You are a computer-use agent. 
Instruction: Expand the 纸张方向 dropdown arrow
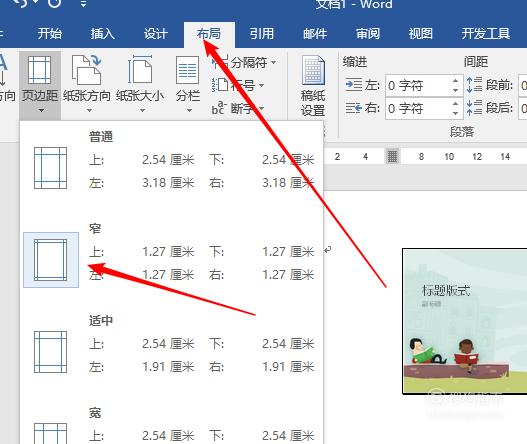tap(89, 110)
